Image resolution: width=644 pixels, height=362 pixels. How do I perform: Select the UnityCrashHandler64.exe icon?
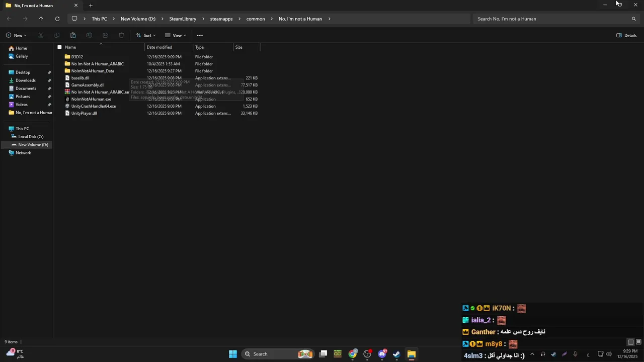coord(67,106)
